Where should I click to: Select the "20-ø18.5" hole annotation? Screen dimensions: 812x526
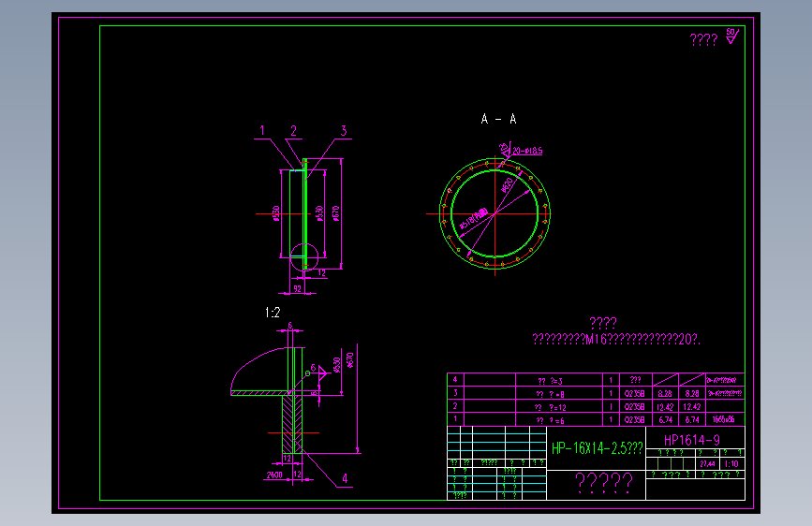(x=527, y=151)
